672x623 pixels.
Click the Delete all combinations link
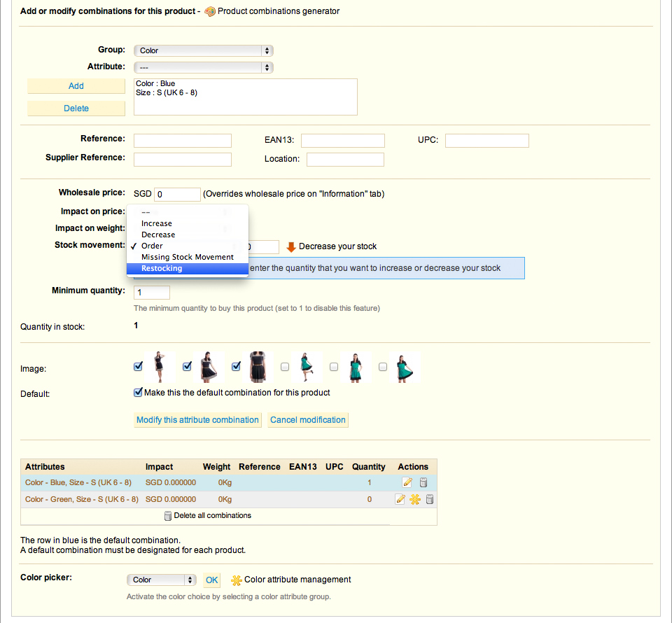[x=213, y=515]
